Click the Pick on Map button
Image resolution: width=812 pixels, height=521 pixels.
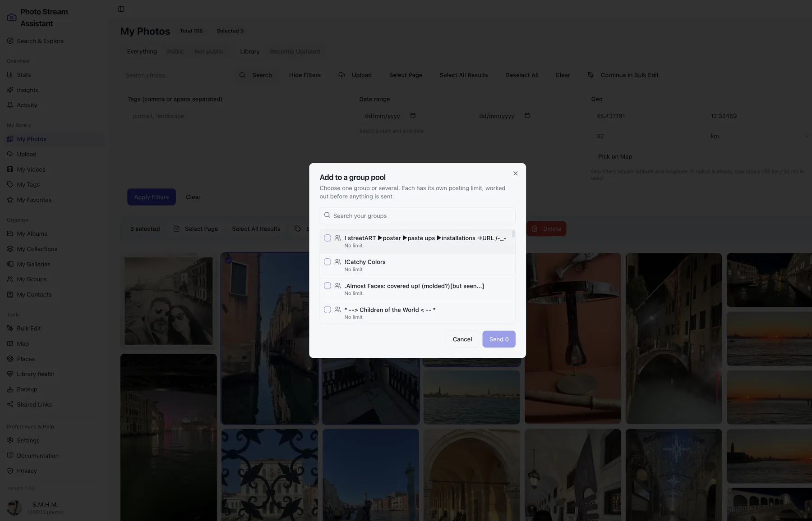tap(615, 156)
